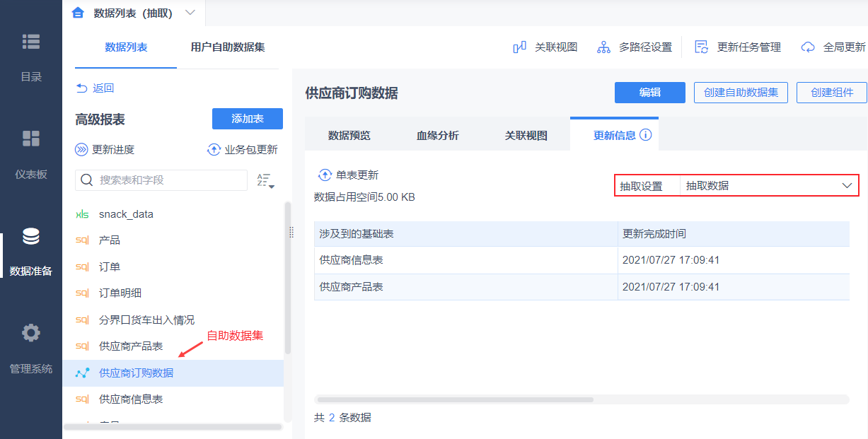The height and width of the screenshot is (439, 868).
Task: Expand the 抽取设置 抽取数据 dropdown
Action: [x=847, y=186]
